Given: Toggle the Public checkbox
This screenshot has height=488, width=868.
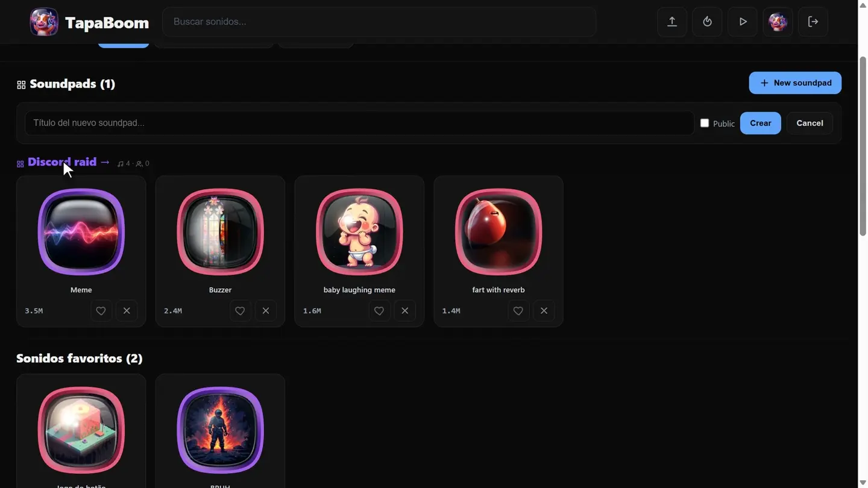Looking at the screenshot, I should [705, 123].
